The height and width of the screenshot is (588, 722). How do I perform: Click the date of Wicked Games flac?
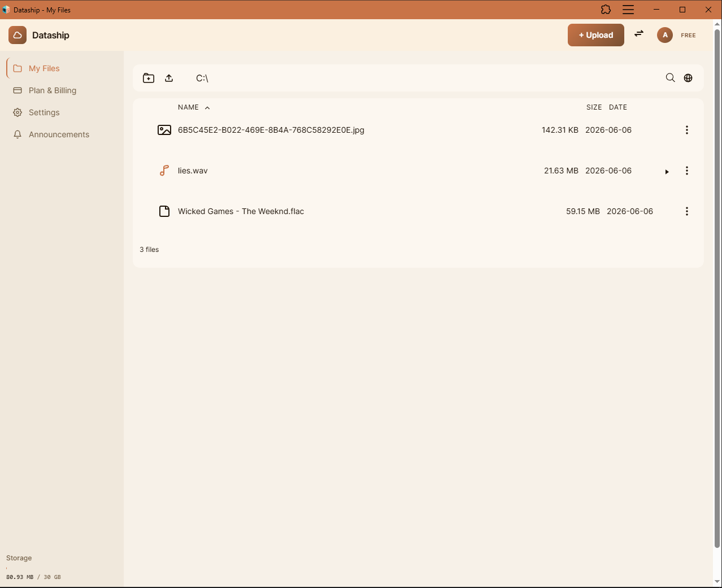[x=630, y=211]
